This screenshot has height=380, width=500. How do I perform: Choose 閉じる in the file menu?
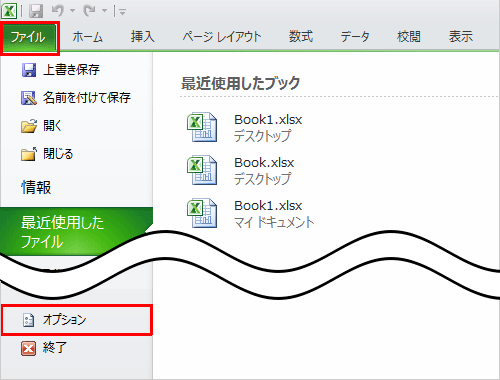58,154
